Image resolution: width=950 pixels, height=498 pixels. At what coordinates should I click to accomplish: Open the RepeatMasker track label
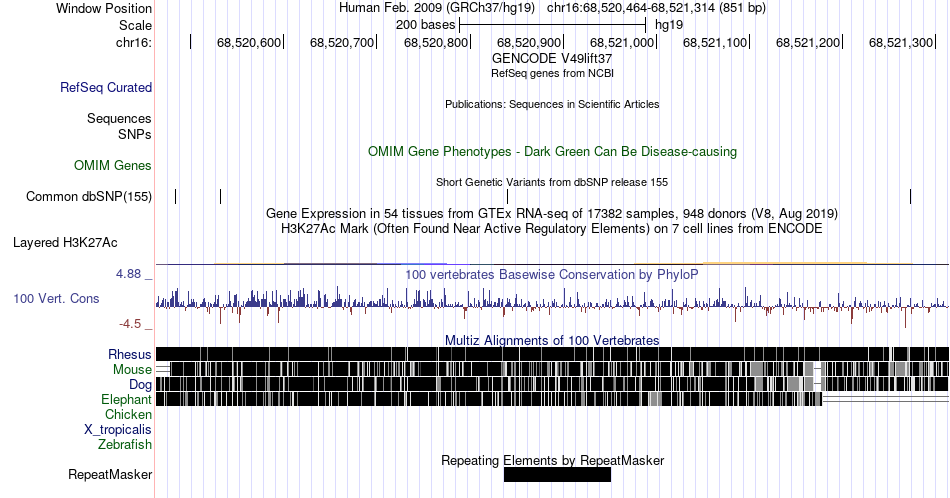click(110, 474)
